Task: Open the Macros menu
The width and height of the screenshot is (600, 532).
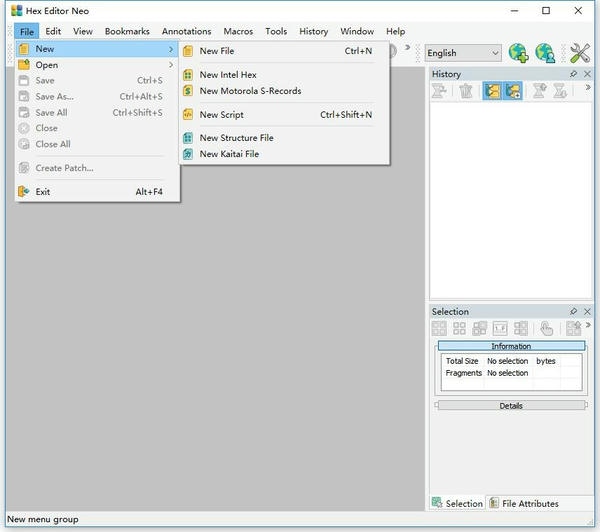Action: click(x=238, y=31)
